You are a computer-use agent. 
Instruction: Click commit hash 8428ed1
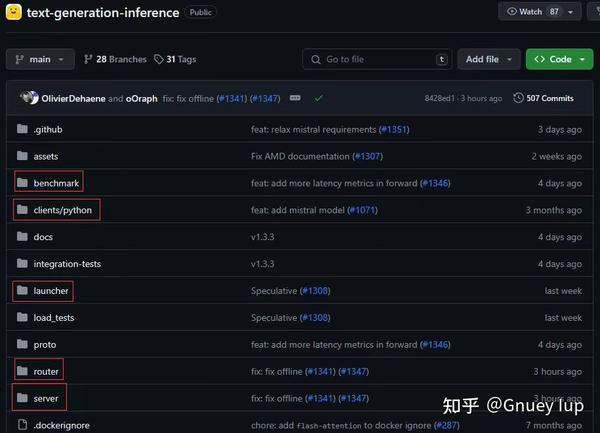coord(441,98)
